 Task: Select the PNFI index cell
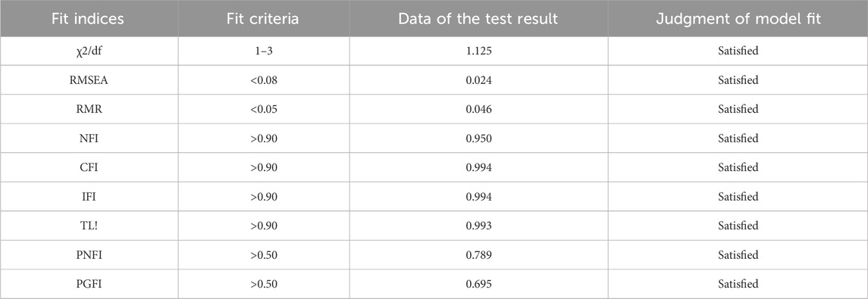coord(89,255)
